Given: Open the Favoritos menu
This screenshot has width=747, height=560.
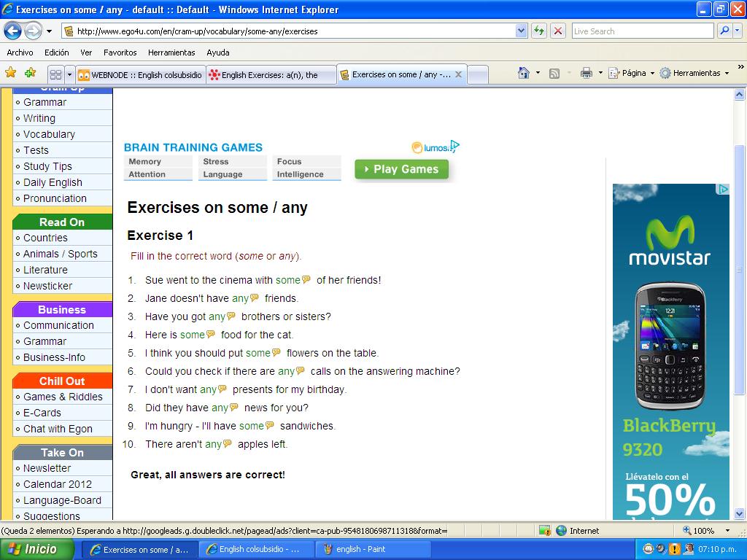Looking at the screenshot, I should point(120,52).
